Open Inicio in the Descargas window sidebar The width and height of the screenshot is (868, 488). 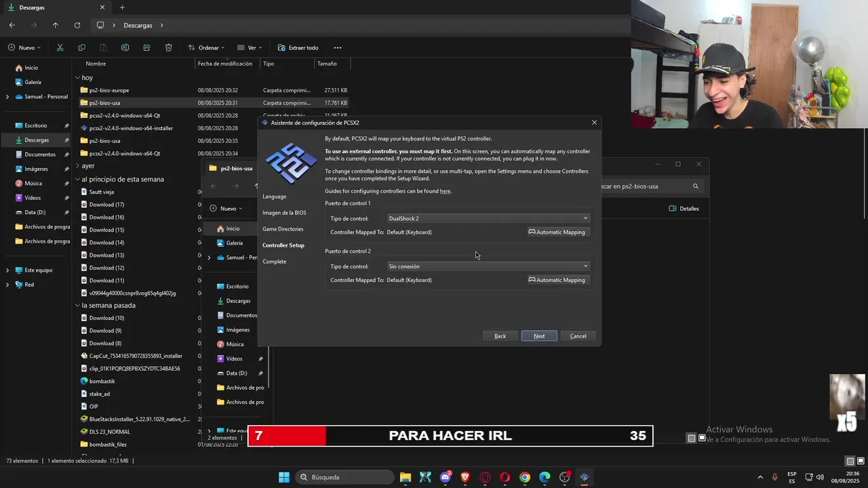31,68
